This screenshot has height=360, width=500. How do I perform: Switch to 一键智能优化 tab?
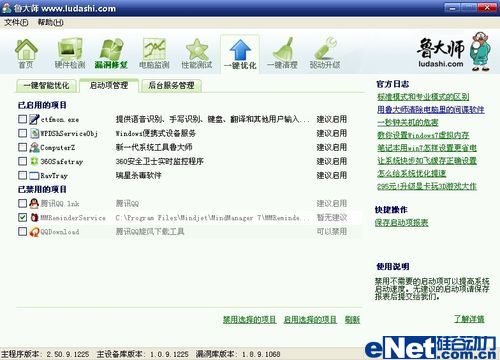tap(46, 86)
